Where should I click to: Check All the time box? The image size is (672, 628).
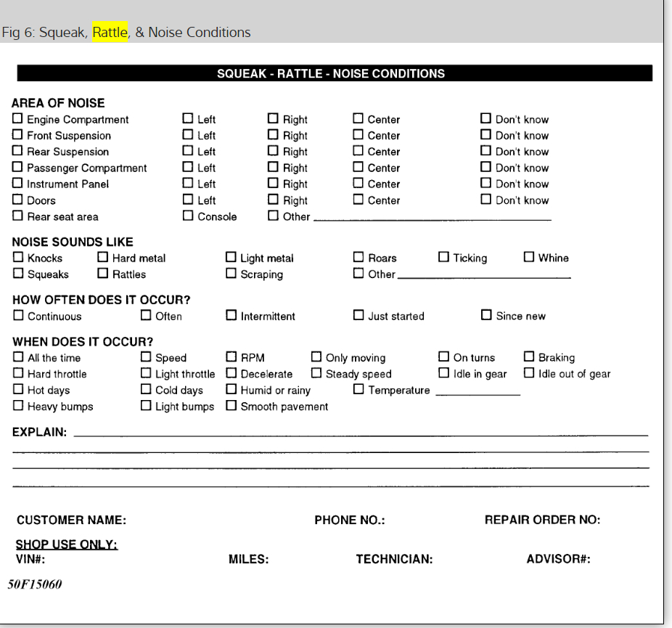(x=18, y=357)
